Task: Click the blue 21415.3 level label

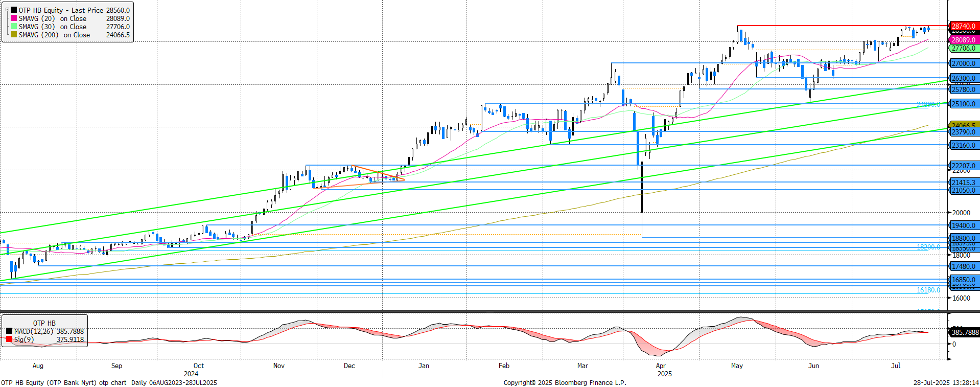Action: click(x=964, y=182)
